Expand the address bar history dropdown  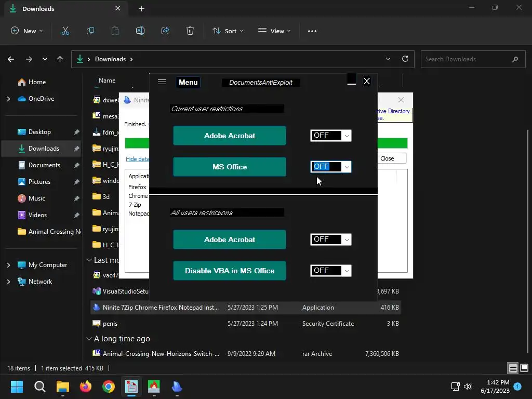coord(388,59)
